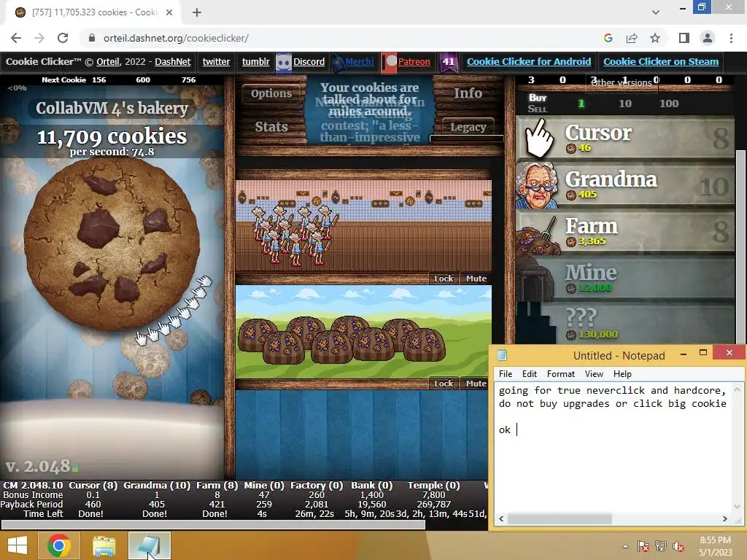Viewport: 747px width, 560px height.
Task: Open File Explorer from taskbar
Action: click(104, 545)
